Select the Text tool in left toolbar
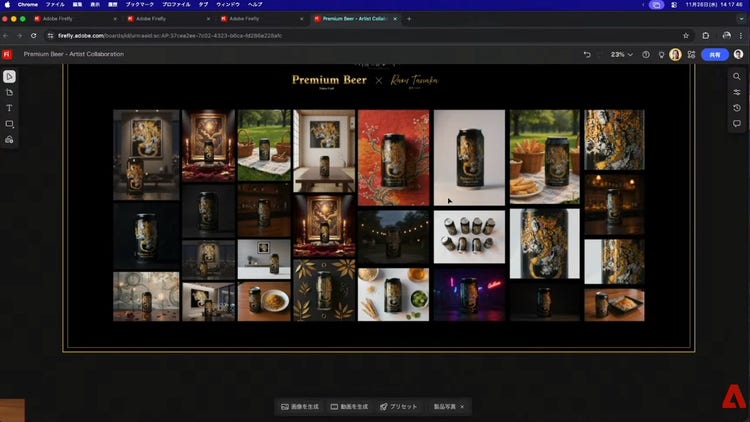 9,108
